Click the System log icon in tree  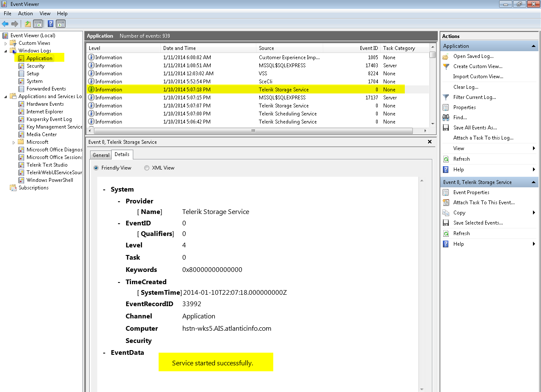tap(22, 81)
